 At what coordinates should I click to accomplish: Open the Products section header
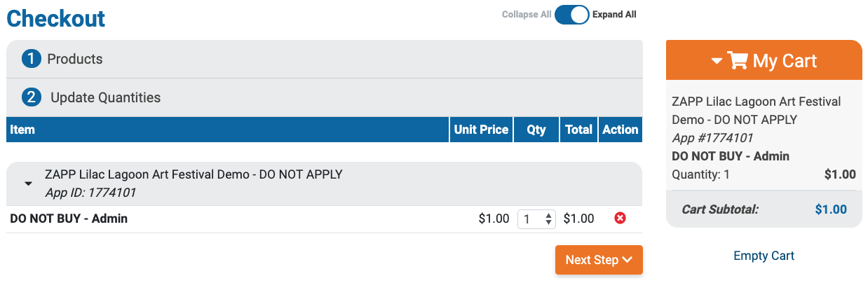tap(75, 59)
